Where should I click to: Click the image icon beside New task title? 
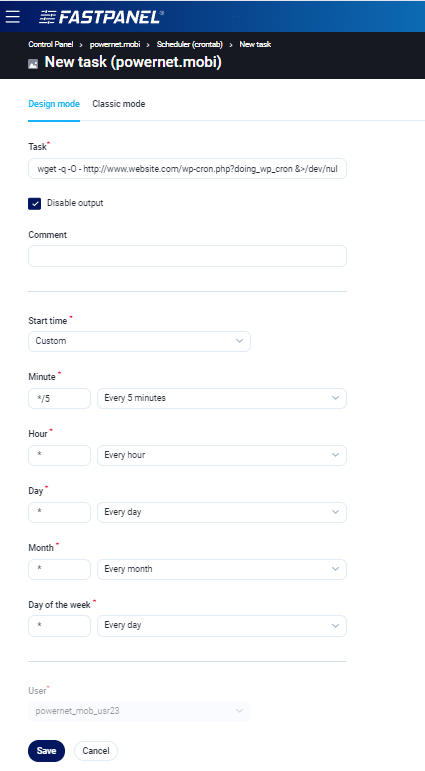(x=33, y=64)
